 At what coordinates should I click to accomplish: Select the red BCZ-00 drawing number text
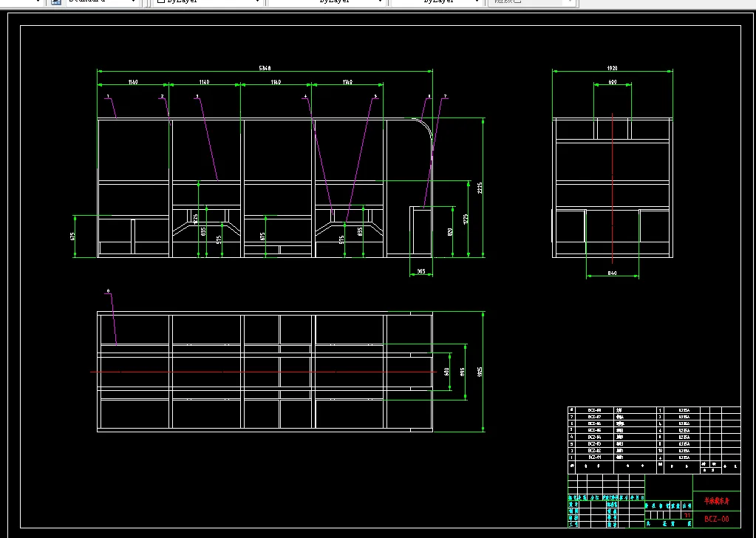[x=717, y=520]
